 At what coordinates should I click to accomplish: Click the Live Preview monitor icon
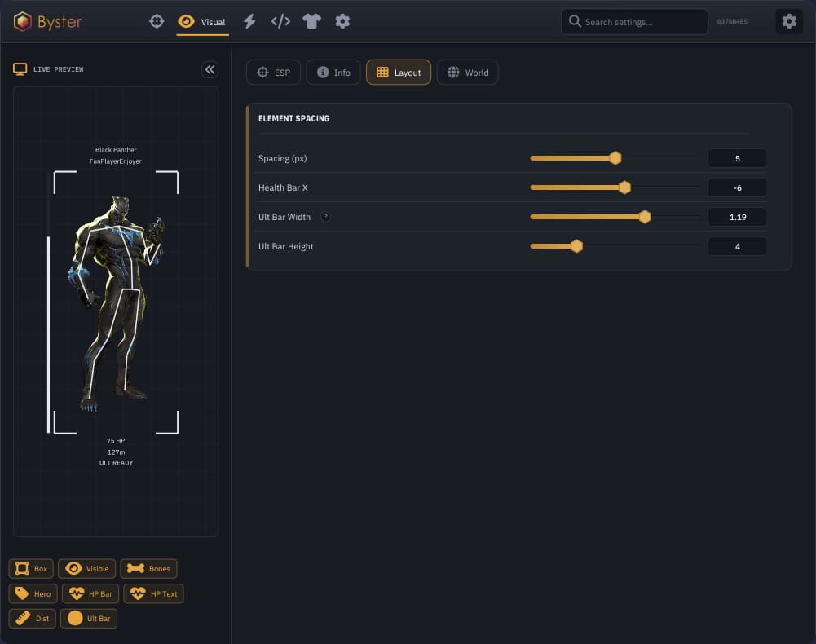coord(20,69)
